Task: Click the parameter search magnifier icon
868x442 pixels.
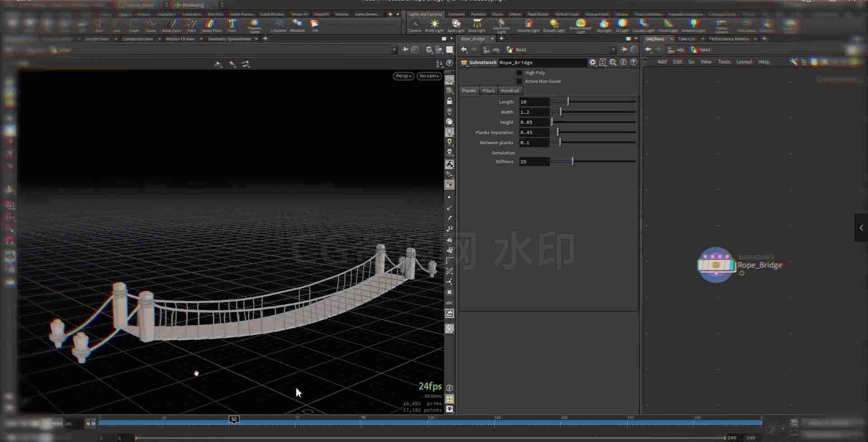Action: [x=613, y=62]
